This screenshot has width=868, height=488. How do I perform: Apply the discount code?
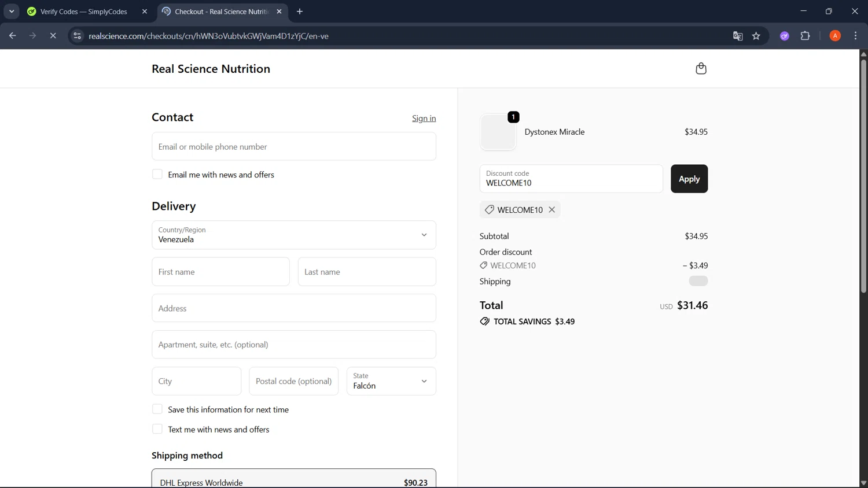(689, 179)
